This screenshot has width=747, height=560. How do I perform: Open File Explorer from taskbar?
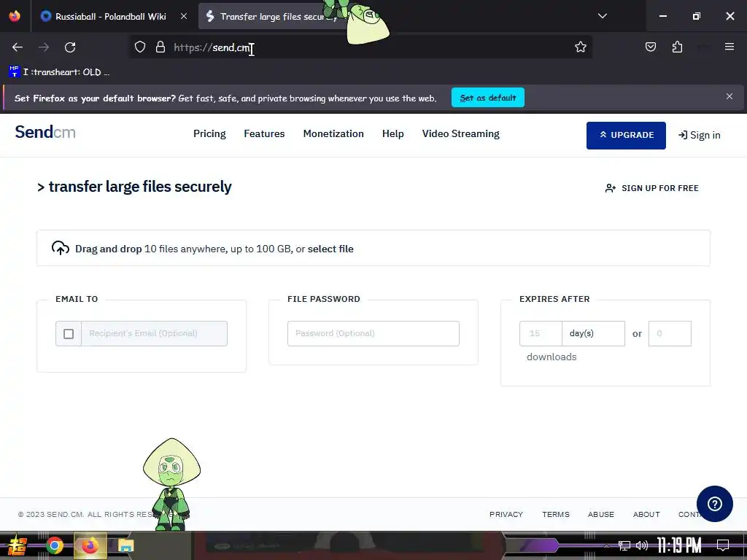click(125, 545)
